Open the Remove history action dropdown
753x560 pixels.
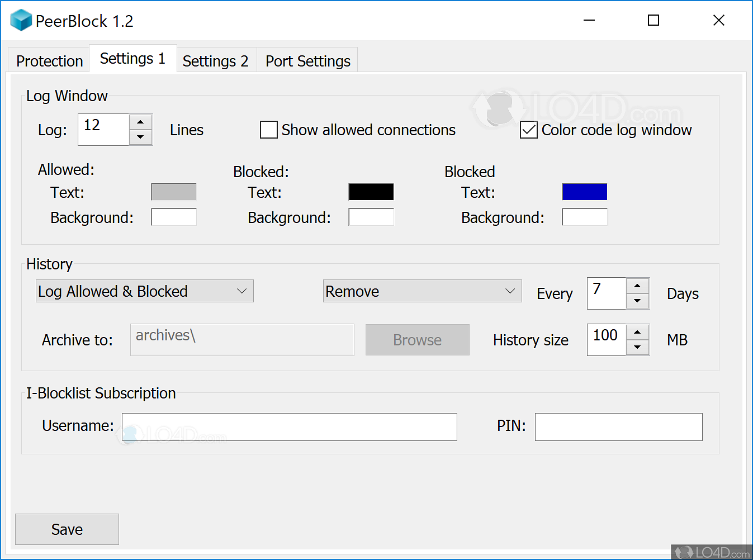point(509,291)
